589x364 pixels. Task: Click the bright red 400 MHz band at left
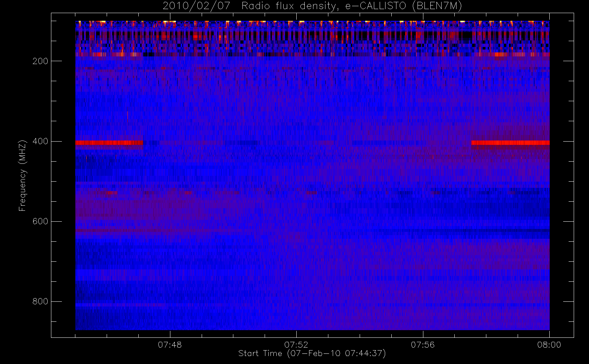pos(109,143)
